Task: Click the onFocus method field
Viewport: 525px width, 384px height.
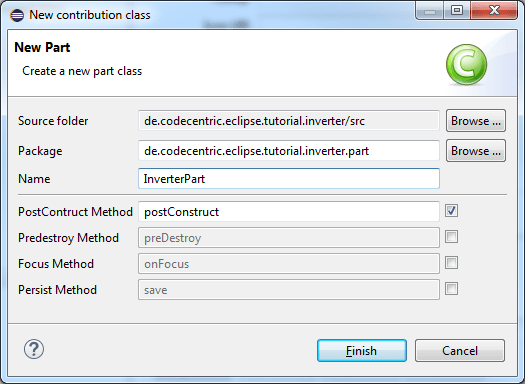Action: [289, 264]
